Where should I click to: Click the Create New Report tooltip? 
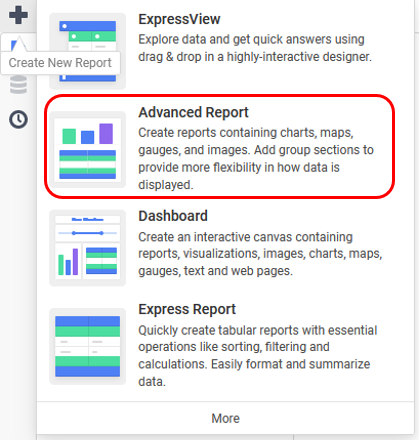point(60,63)
